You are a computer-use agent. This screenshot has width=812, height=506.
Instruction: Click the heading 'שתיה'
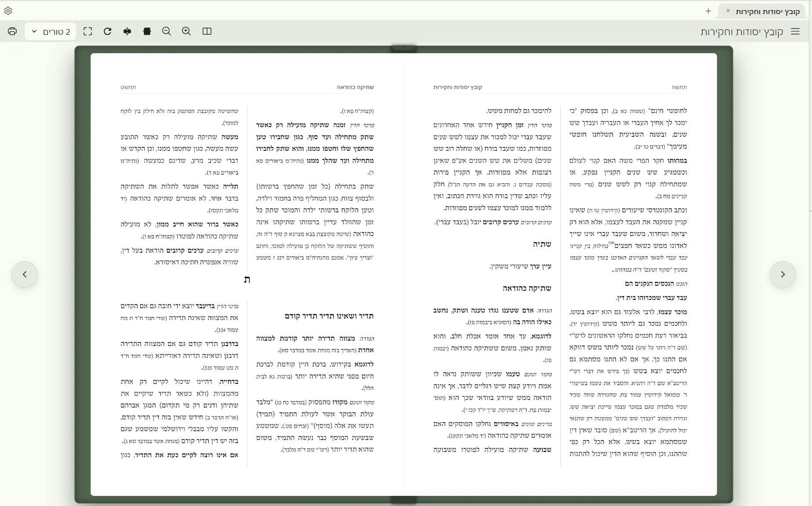click(x=542, y=244)
